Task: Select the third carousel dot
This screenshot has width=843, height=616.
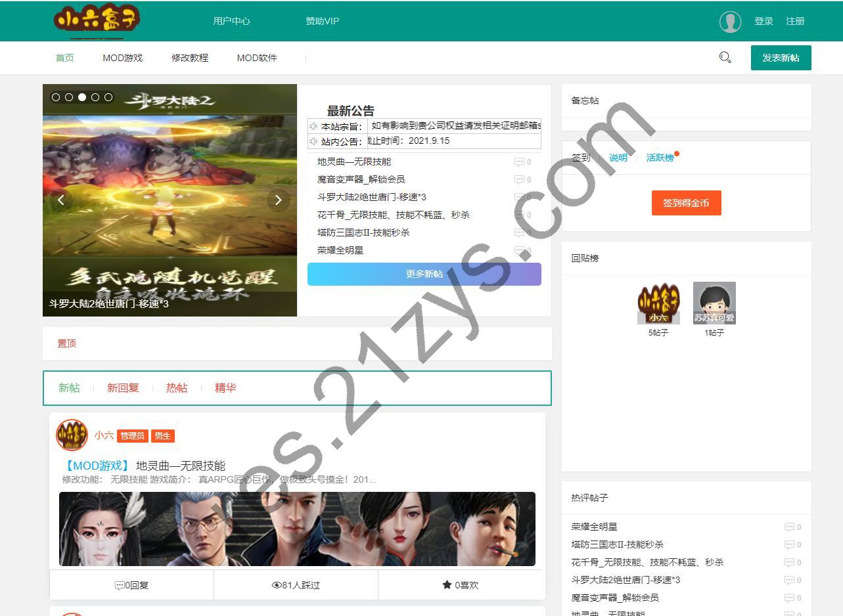Action: point(82,97)
